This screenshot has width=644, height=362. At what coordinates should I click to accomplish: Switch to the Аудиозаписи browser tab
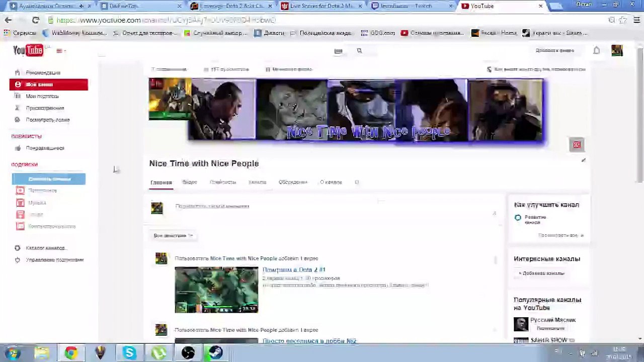click(48, 6)
